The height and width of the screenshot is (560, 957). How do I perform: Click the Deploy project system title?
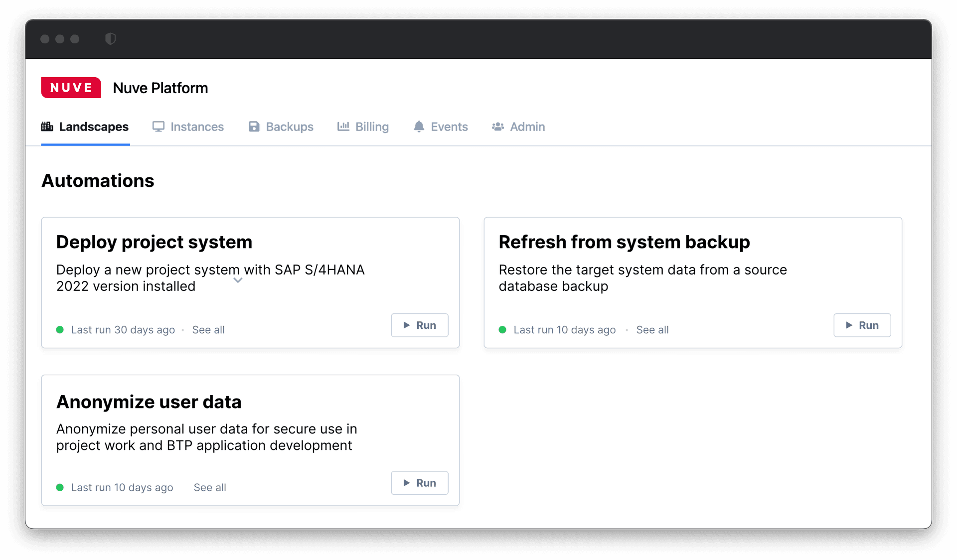coord(154,242)
